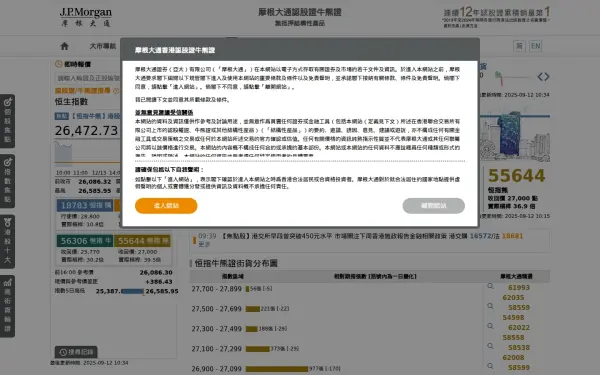
Task: Click the 並無意見建議受信關係 heading in dialog
Action: coord(164,112)
